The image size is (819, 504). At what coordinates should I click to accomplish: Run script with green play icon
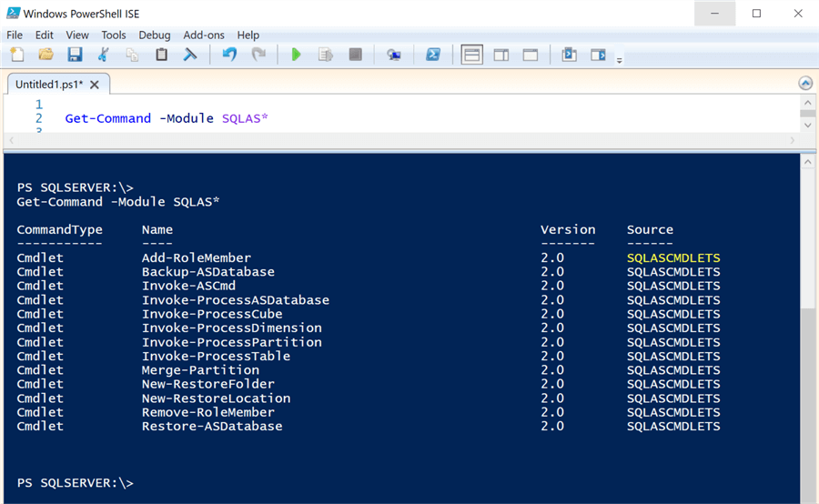pos(296,55)
